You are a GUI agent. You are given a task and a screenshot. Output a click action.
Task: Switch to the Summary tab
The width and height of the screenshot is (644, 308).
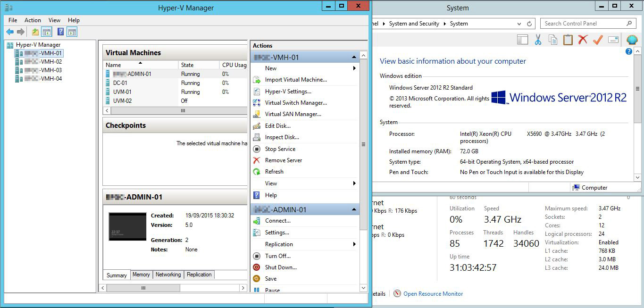(x=117, y=275)
